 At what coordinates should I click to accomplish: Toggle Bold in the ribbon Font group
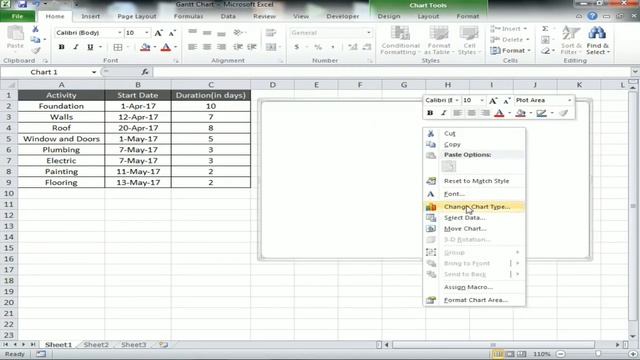(61, 47)
